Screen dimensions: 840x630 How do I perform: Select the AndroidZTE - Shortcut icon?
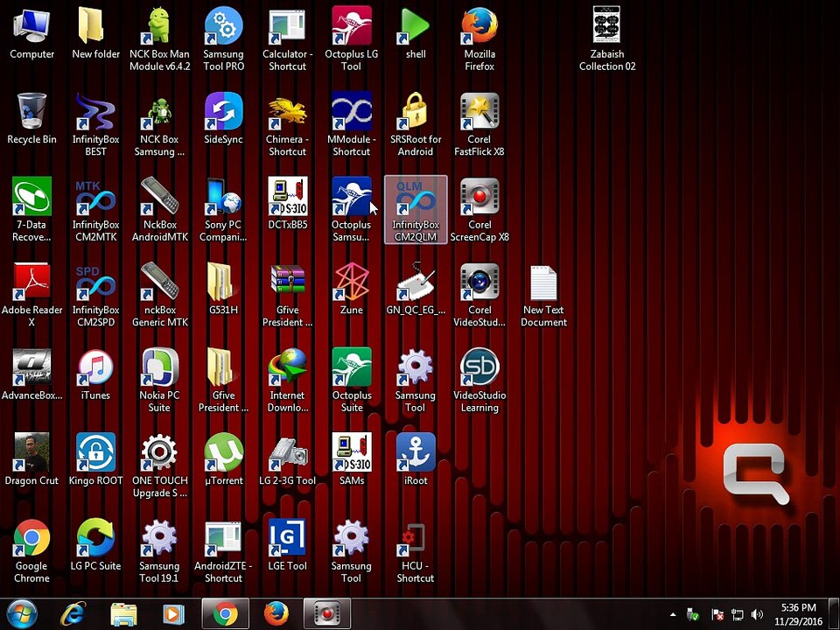click(x=223, y=550)
